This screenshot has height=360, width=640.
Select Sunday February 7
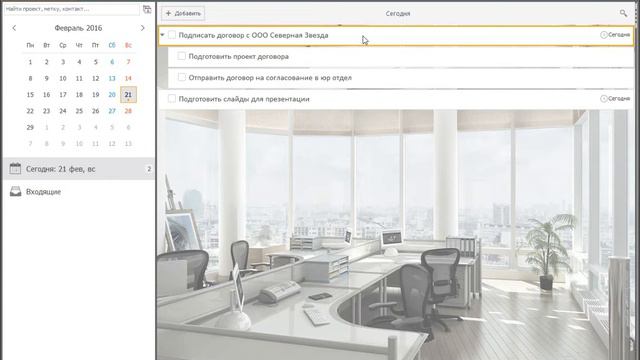[x=128, y=62]
